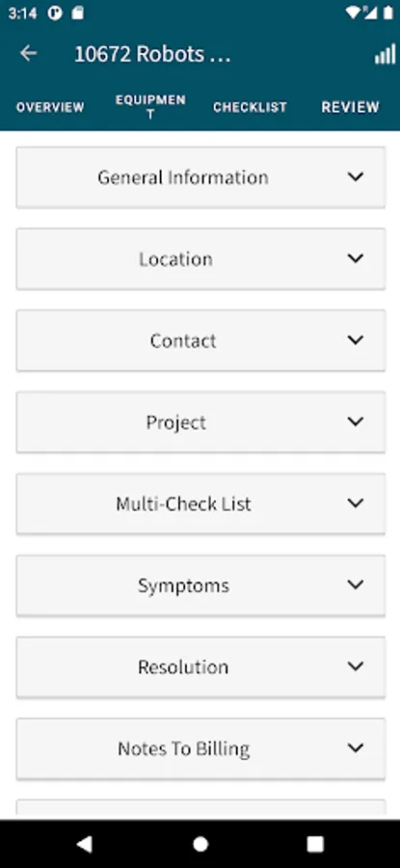The image size is (400, 868).
Task: Tap Android recent apps square button
Action: coord(315,844)
